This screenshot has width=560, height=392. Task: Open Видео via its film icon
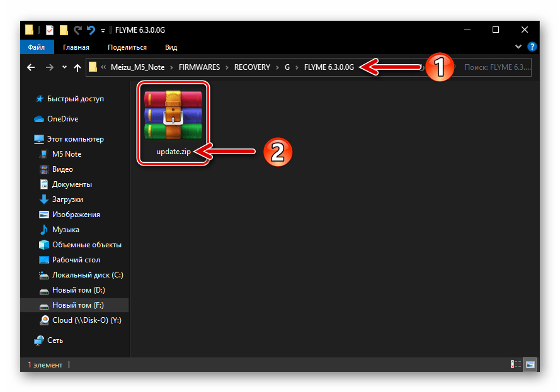click(x=44, y=169)
